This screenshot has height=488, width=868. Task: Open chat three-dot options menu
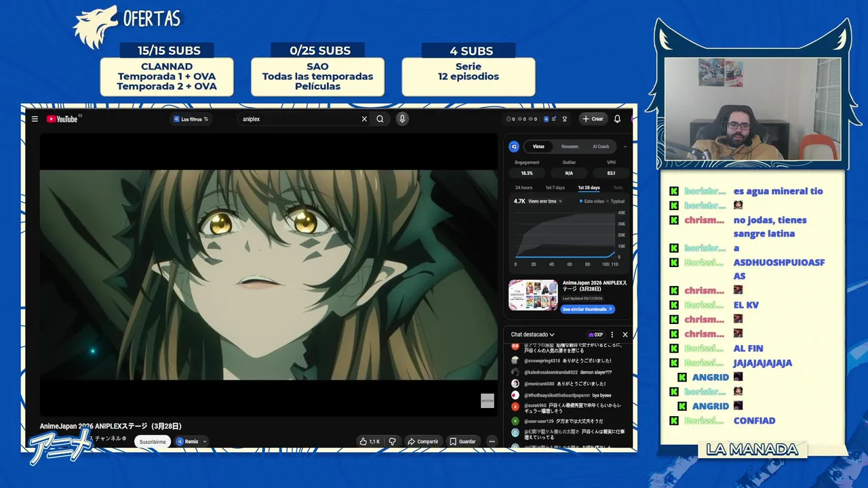(612, 334)
